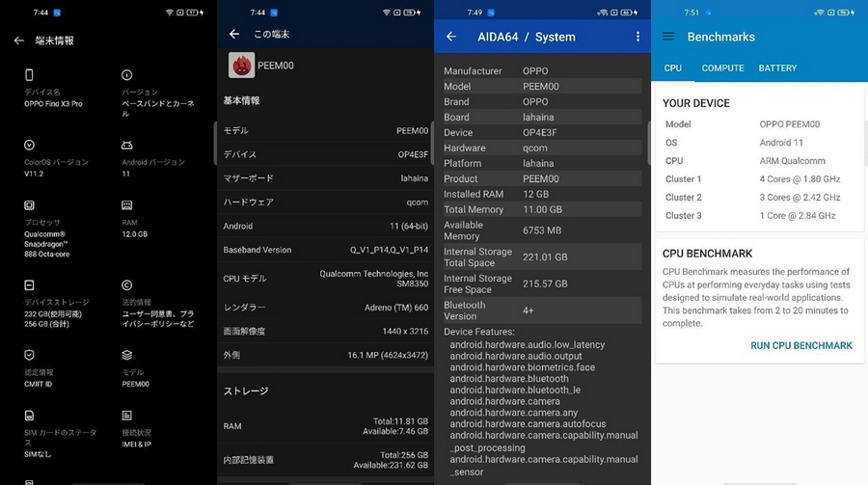Tap back arrow beside 端末情報 title
The width and height of the screenshot is (868, 485).
[19, 40]
